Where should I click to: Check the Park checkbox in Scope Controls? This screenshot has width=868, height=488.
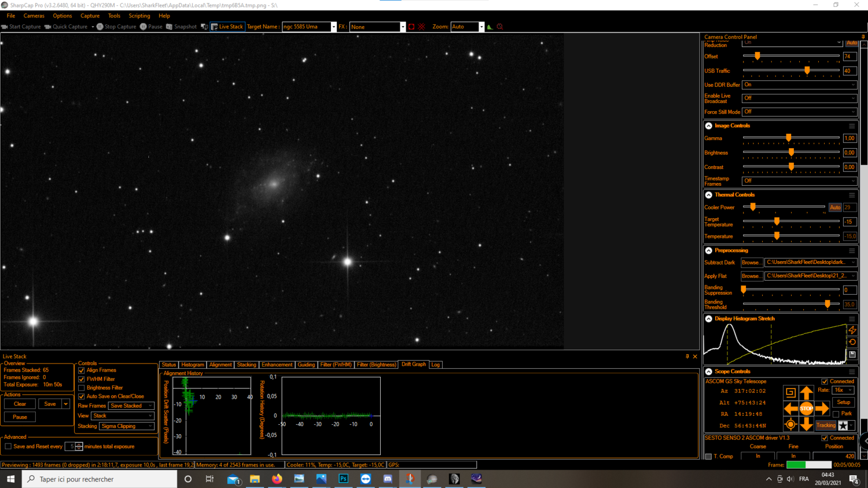836,413
